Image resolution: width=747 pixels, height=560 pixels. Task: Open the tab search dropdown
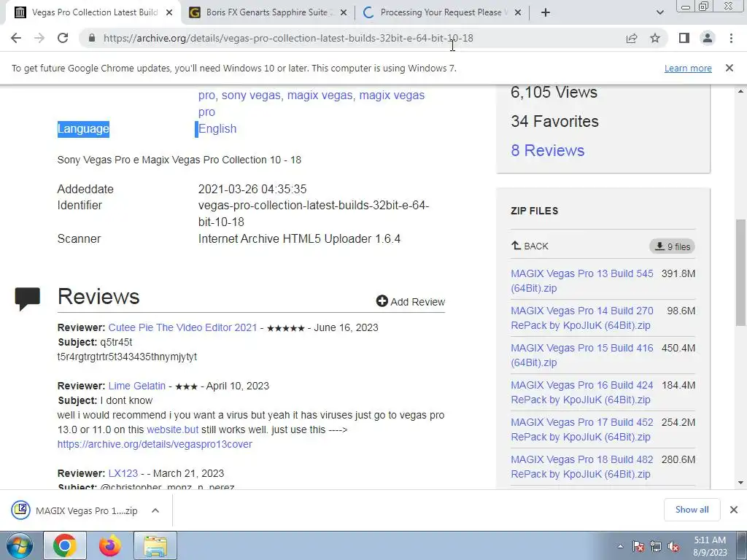click(659, 12)
